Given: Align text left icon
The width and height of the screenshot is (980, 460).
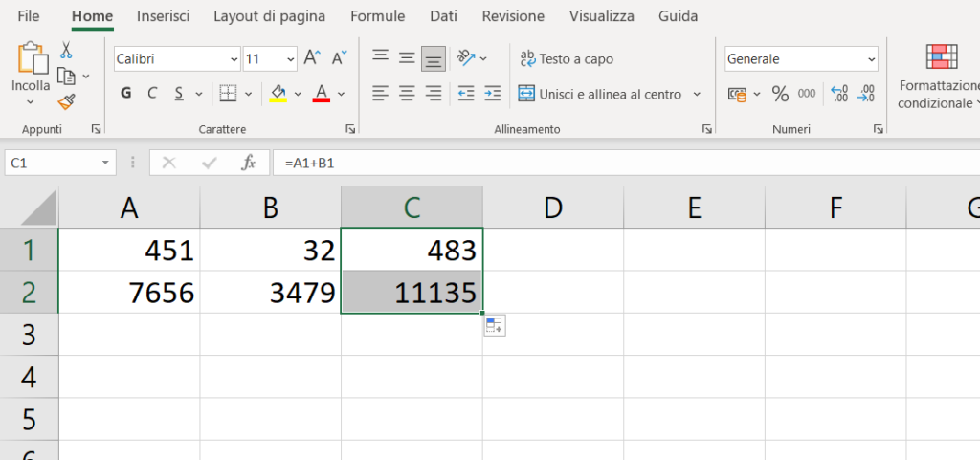Looking at the screenshot, I should [x=381, y=94].
